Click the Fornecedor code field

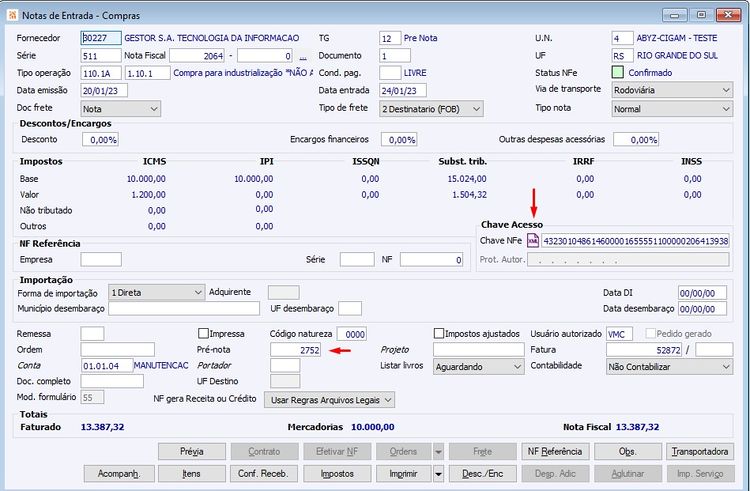tap(100, 38)
